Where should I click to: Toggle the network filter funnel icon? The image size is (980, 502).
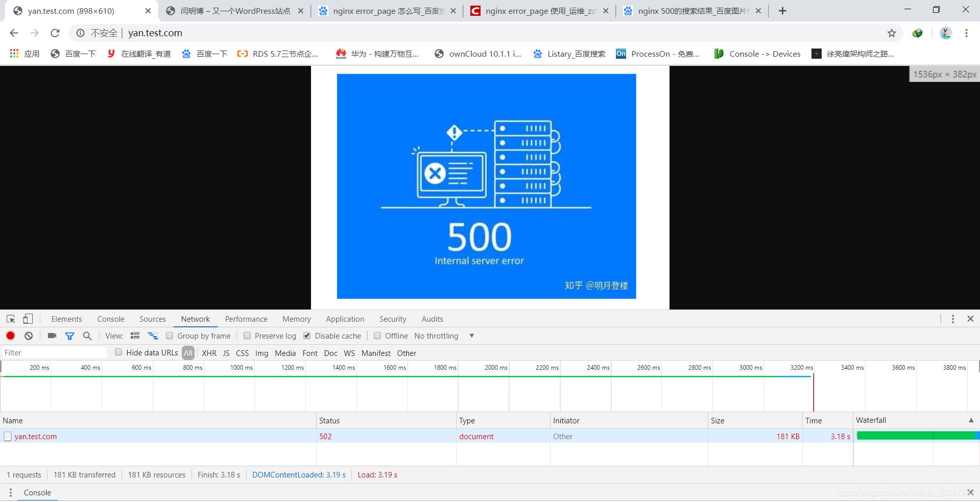pyautogui.click(x=69, y=336)
